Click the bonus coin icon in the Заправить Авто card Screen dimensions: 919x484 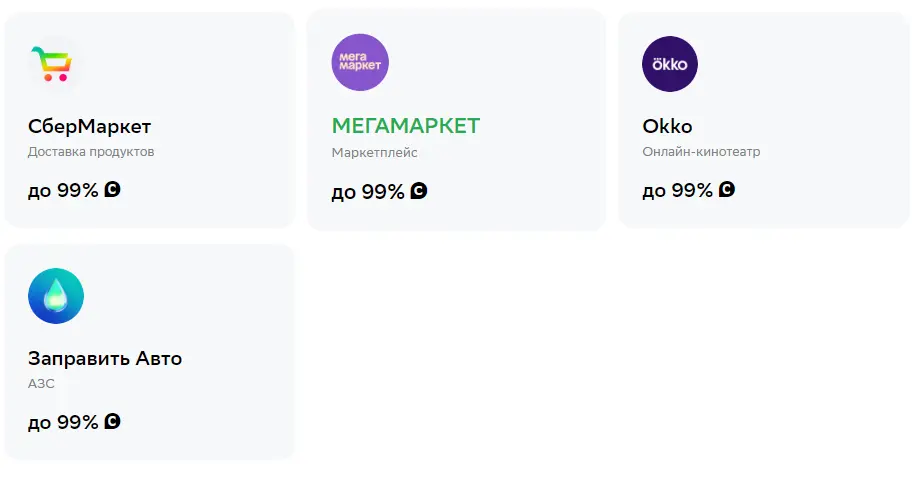point(113,421)
